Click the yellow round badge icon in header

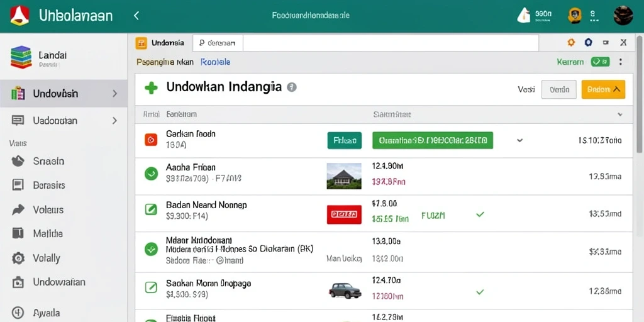pyautogui.click(x=575, y=16)
